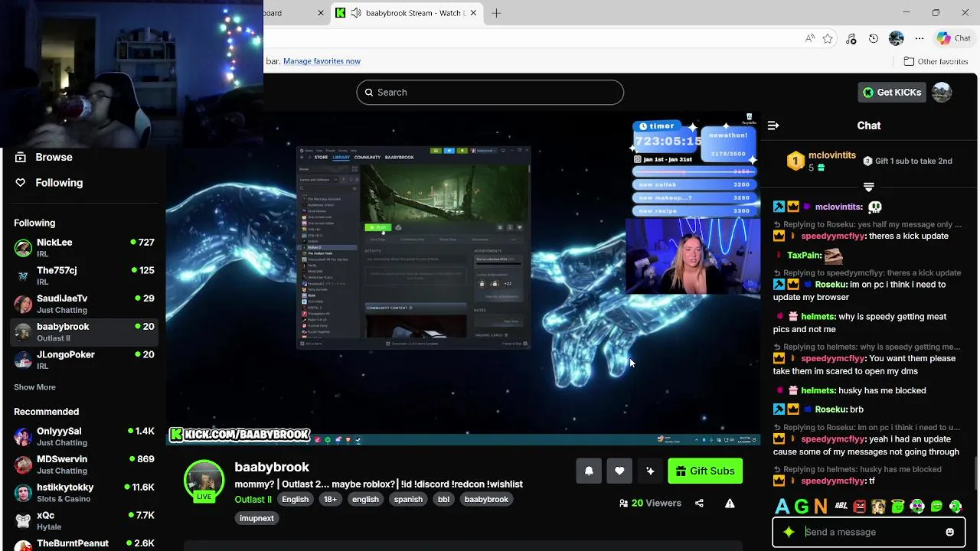Open the media control music icon
980x551 pixels.
pos(851,38)
